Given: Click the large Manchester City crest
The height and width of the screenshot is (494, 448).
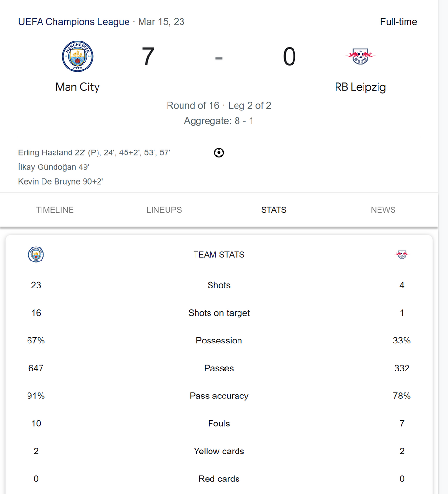Looking at the screenshot, I should click(77, 57).
